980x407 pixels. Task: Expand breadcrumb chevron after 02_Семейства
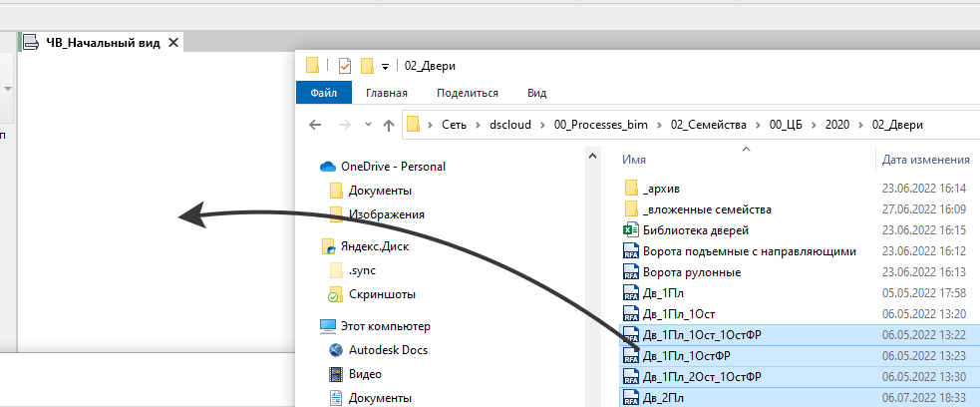click(x=758, y=125)
